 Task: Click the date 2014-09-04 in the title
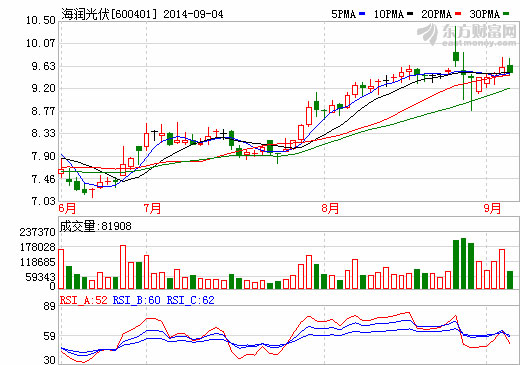tap(193, 14)
